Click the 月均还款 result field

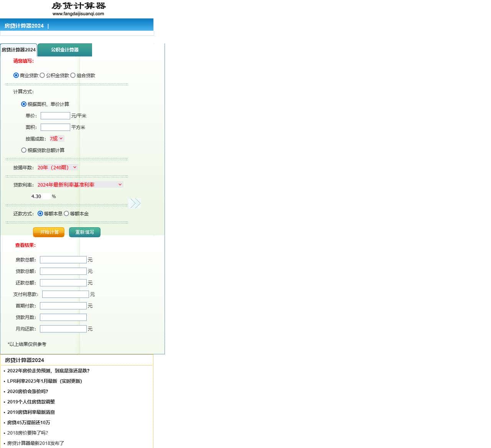[63, 329]
